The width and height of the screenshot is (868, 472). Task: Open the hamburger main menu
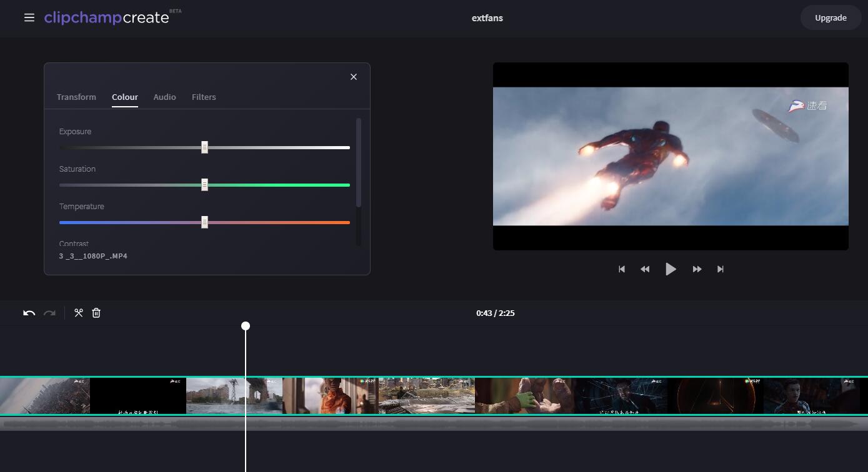pos(29,17)
